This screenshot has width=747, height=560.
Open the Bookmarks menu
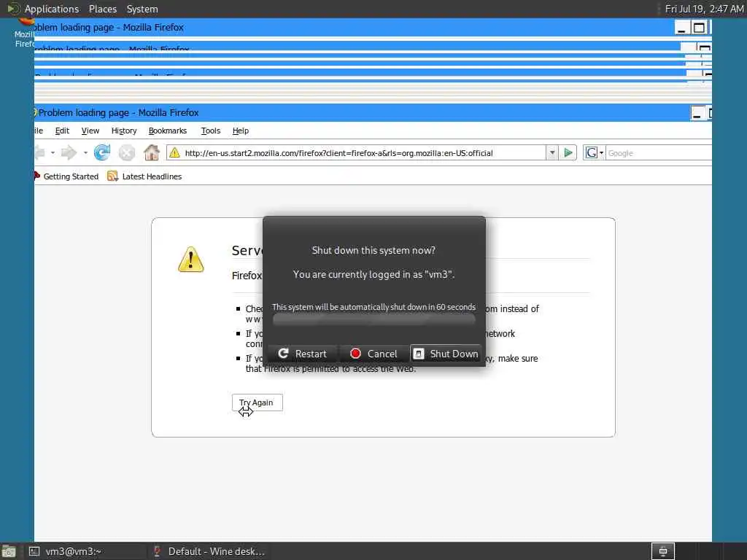(168, 131)
